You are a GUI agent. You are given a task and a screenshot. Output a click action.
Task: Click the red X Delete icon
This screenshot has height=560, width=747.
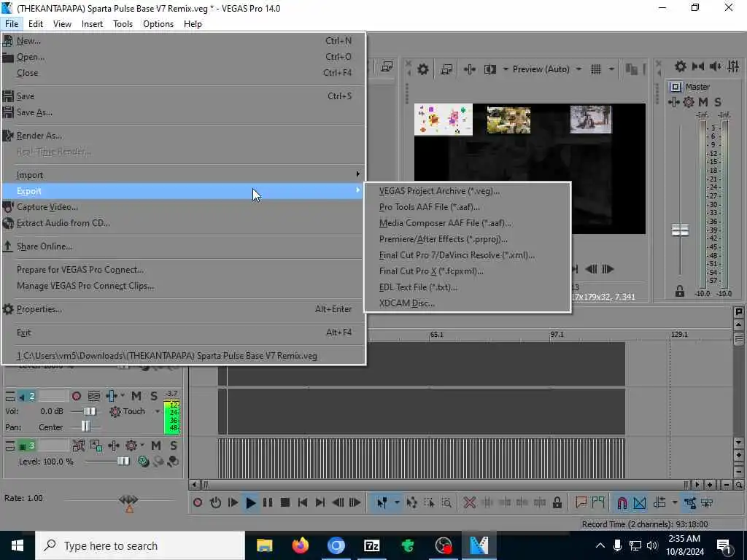[469, 502]
